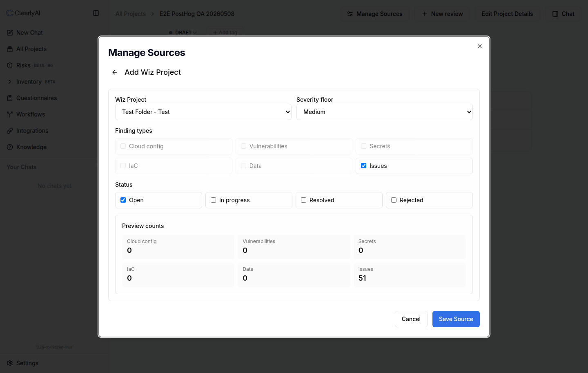Click the Manage Sources sliders icon
The width and height of the screenshot is (588, 373).
350,14
